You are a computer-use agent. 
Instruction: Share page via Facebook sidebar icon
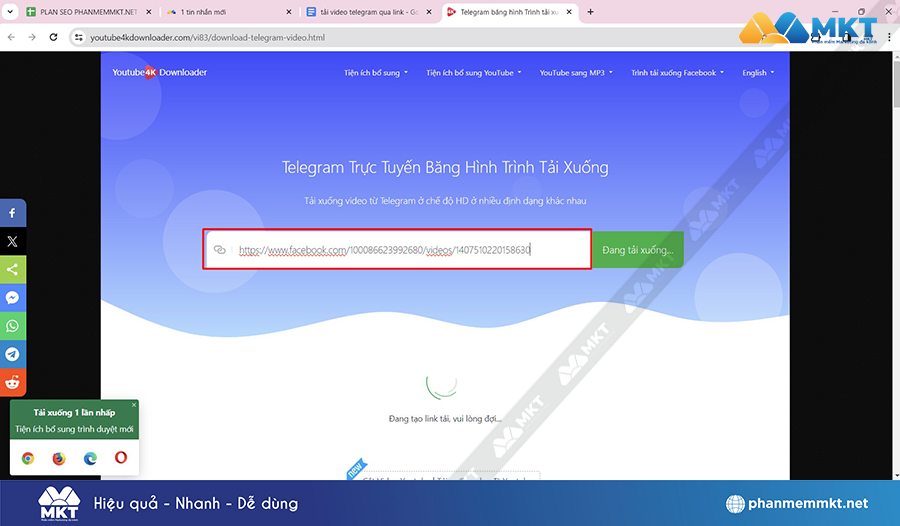[x=13, y=213]
